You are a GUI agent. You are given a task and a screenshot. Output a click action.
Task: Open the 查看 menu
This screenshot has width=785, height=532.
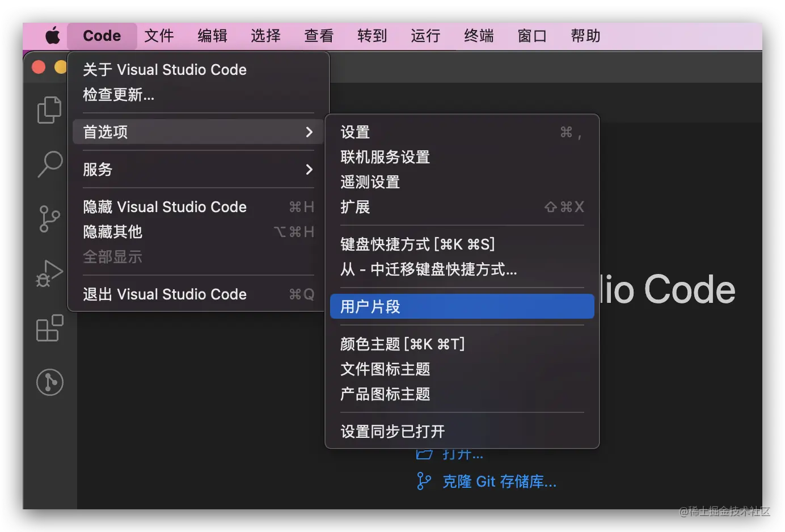click(x=319, y=36)
